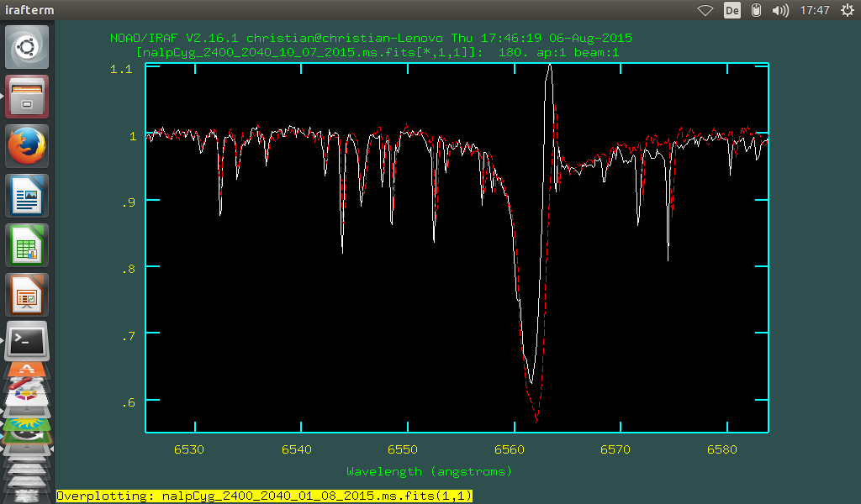Launch LibreOffice Impress presentation icon

[x=28, y=294]
